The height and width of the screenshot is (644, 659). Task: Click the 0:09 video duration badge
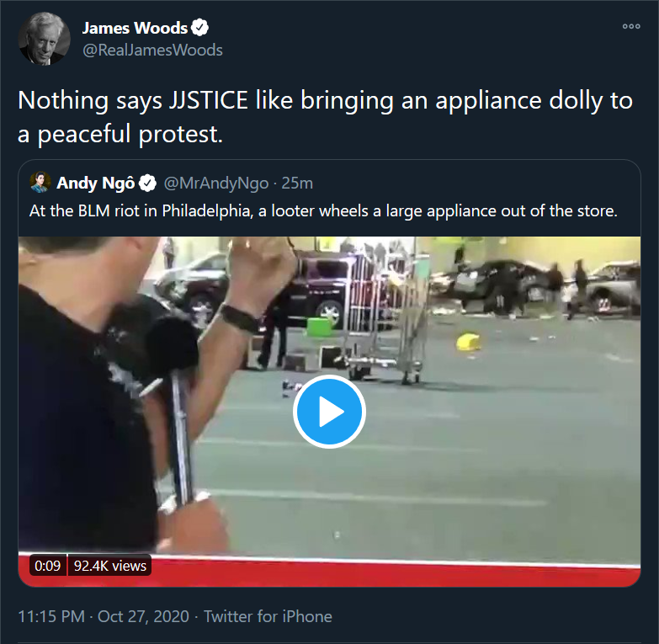coord(47,566)
